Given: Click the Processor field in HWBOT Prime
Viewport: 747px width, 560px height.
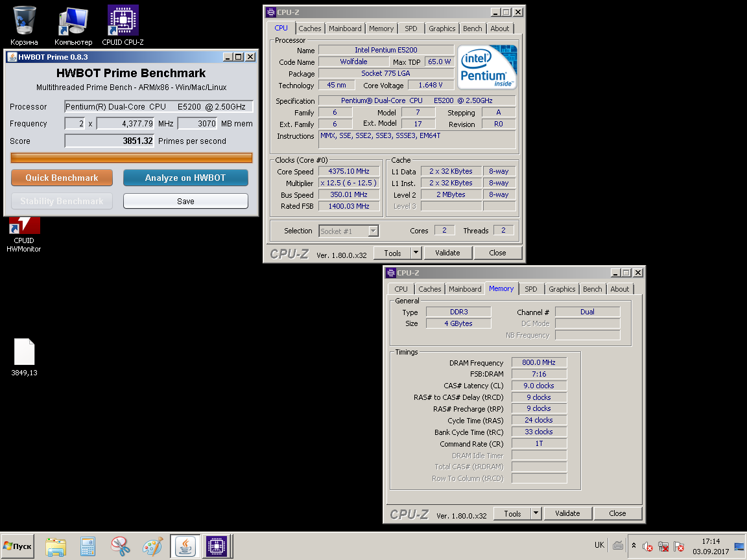Looking at the screenshot, I should (x=159, y=107).
